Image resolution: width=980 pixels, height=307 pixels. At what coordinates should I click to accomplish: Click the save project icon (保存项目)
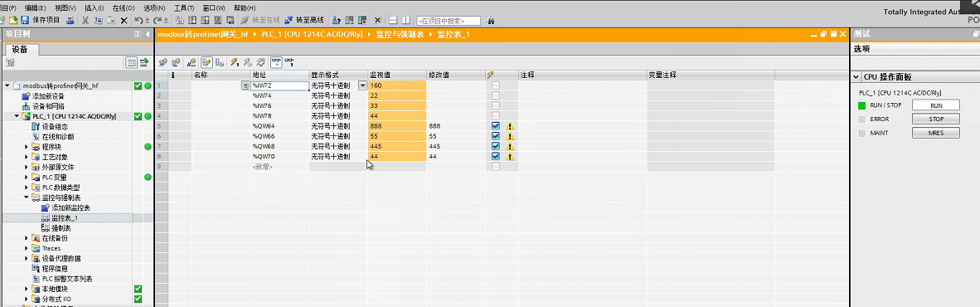(x=25, y=20)
